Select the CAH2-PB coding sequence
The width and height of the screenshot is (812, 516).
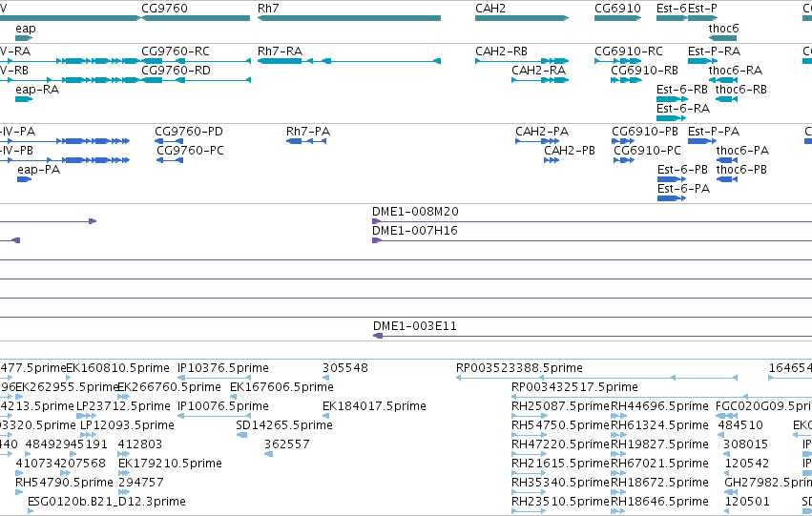point(552,160)
